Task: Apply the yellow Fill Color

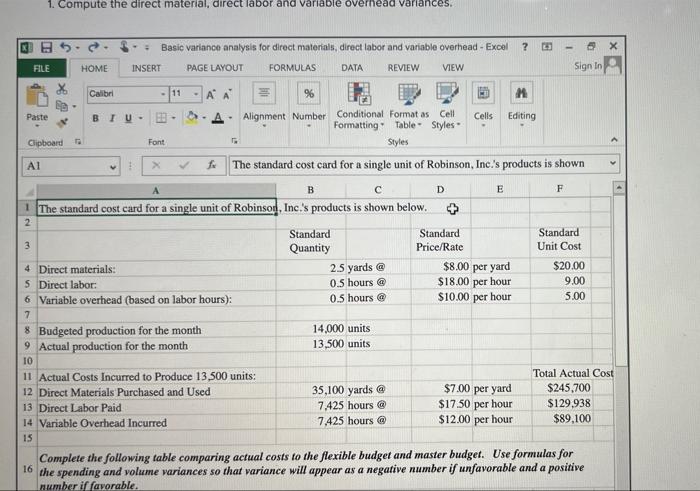Action: click(x=192, y=118)
